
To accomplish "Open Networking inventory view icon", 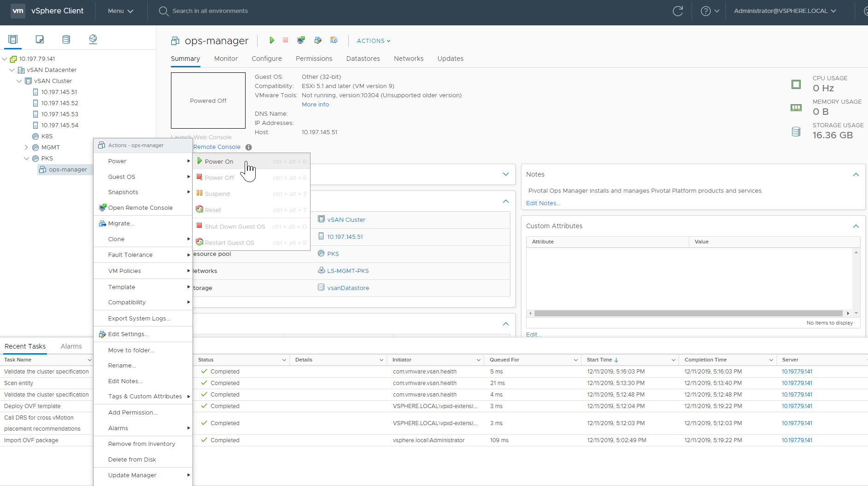I will [x=93, y=39].
